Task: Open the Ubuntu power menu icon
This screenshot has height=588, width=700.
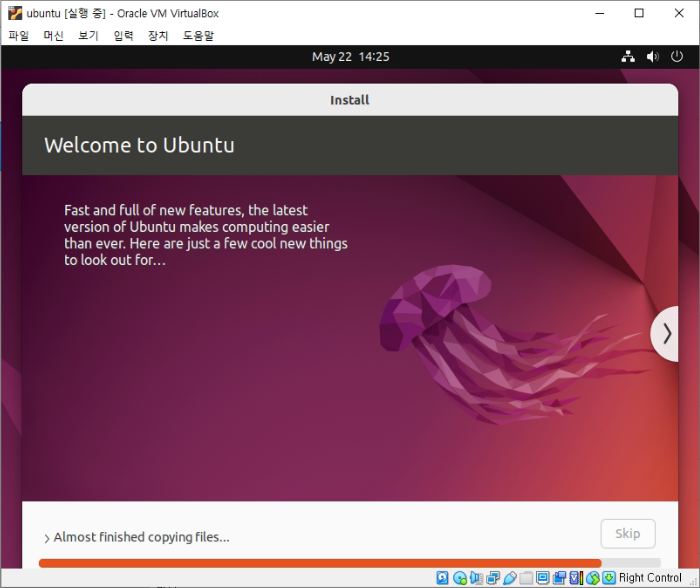Action: pyautogui.click(x=677, y=57)
